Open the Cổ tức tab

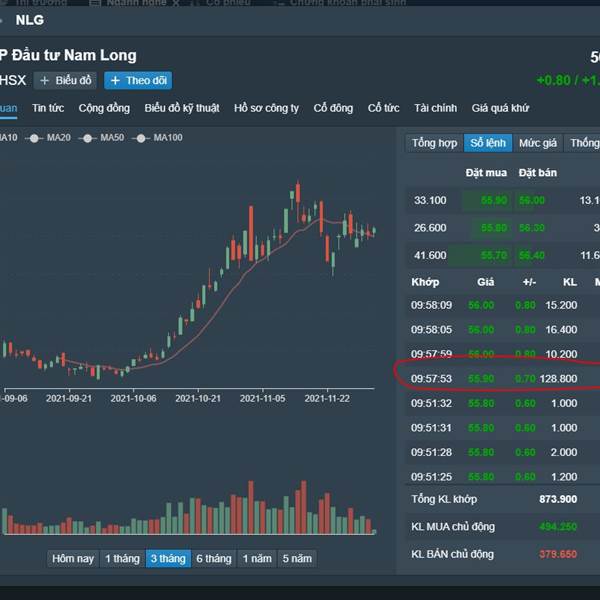(383, 108)
